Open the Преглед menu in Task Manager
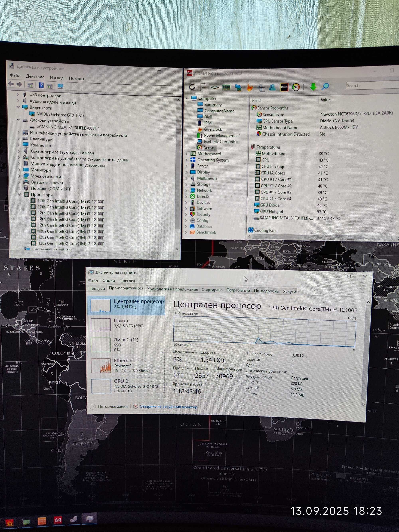399x532 pixels. (127, 281)
